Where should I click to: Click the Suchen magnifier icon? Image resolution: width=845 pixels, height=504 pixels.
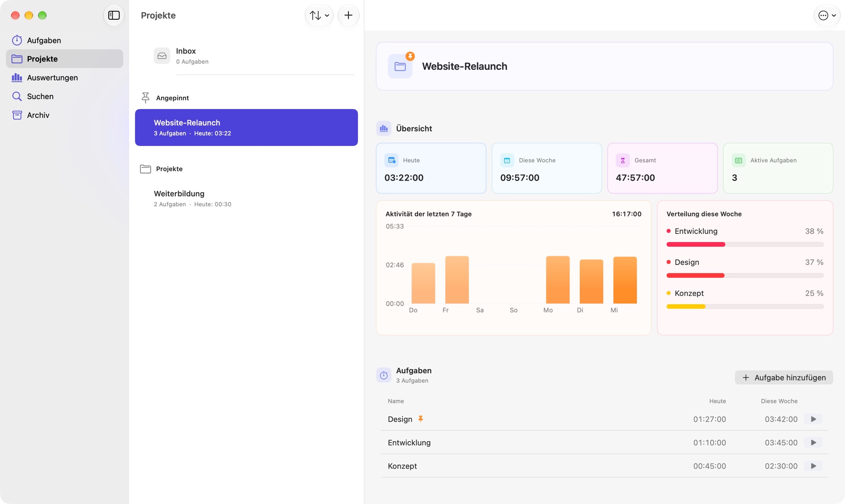[x=17, y=96]
